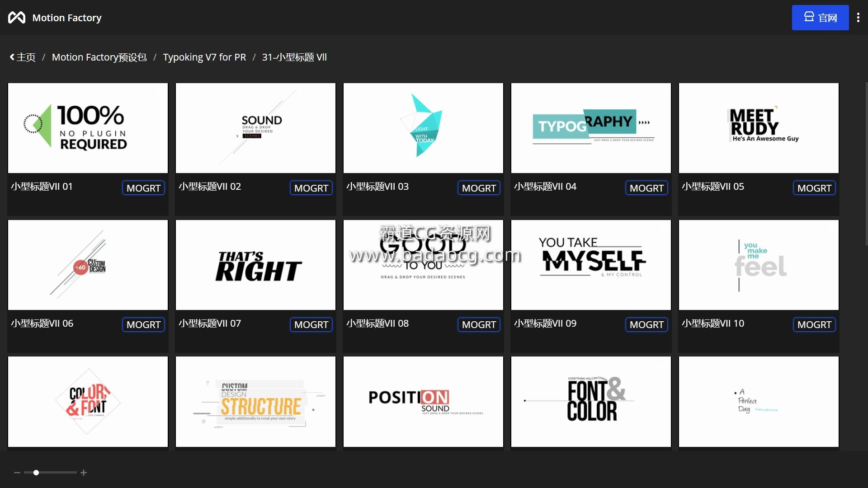Click the 小型标题VII 07 label
The image size is (868, 488).
click(x=210, y=324)
